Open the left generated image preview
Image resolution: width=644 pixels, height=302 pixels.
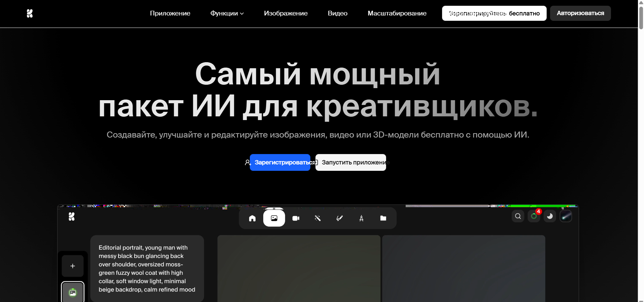pyautogui.click(x=299, y=268)
